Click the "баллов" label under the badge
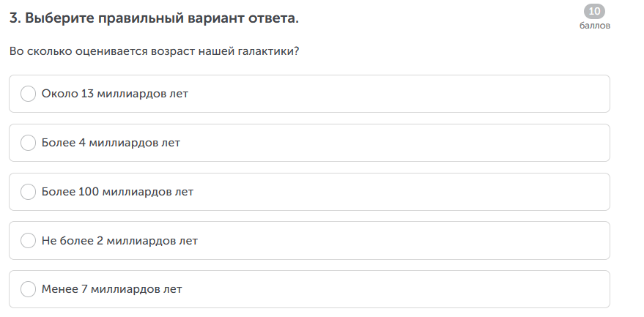 pyautogui.click(x=594, y=26)
